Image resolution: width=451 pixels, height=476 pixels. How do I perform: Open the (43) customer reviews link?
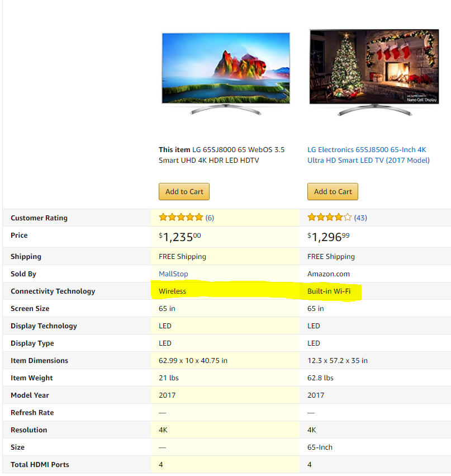pos(360,218)
